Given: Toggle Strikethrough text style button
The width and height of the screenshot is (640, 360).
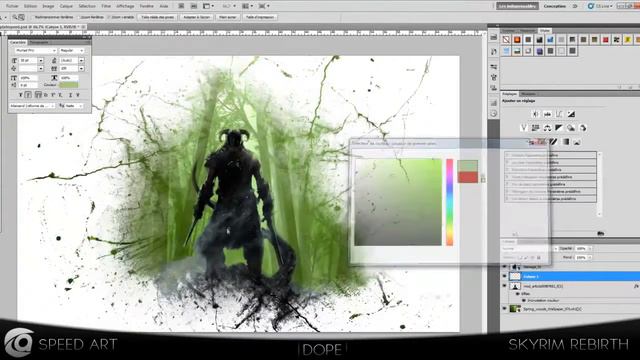Looking at the screenshot, I should tap(78, 95).
